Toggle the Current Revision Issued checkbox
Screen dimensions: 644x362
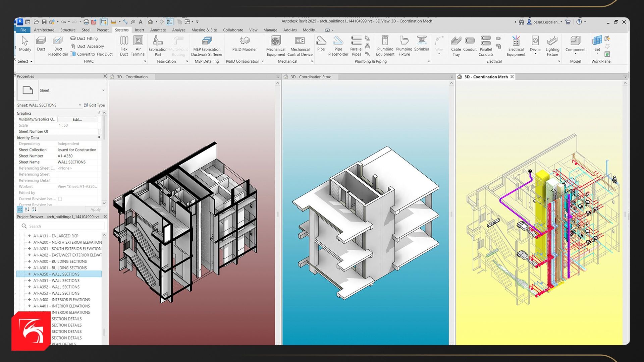coord(60,199)
